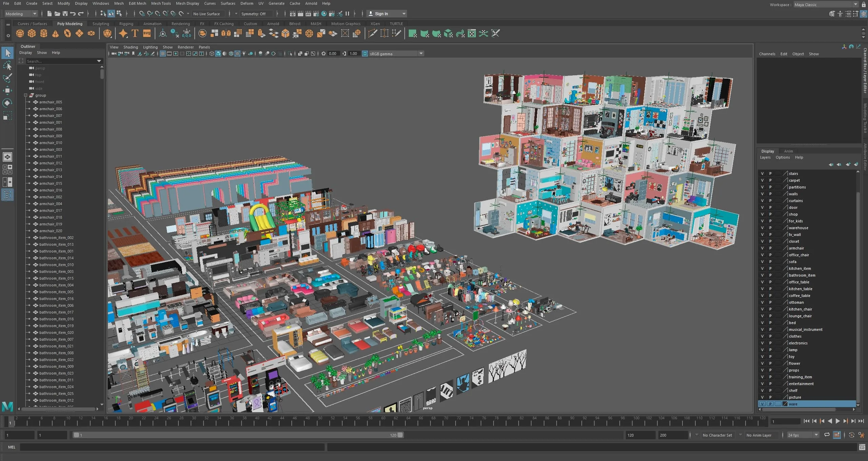Click the IPR render icon
Screen dimensions: 868x461
308,14
